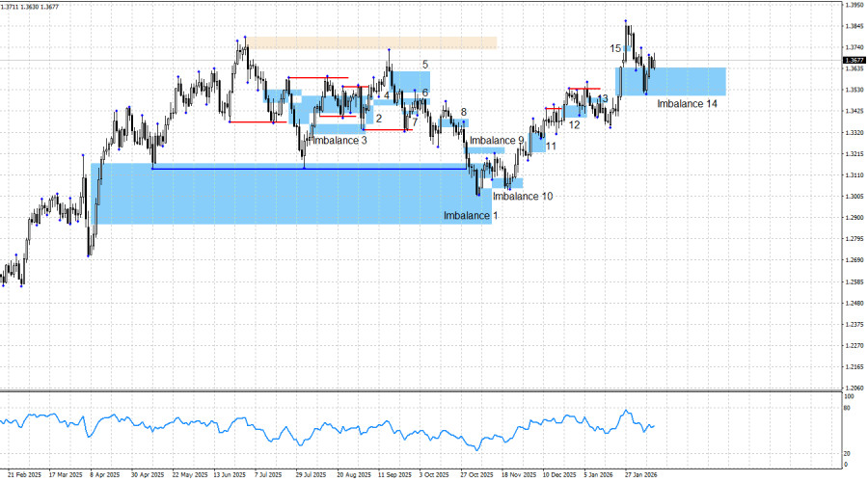The image size is (868, 482).
Task: Select the number 12 label
Action: pos(574,125)
